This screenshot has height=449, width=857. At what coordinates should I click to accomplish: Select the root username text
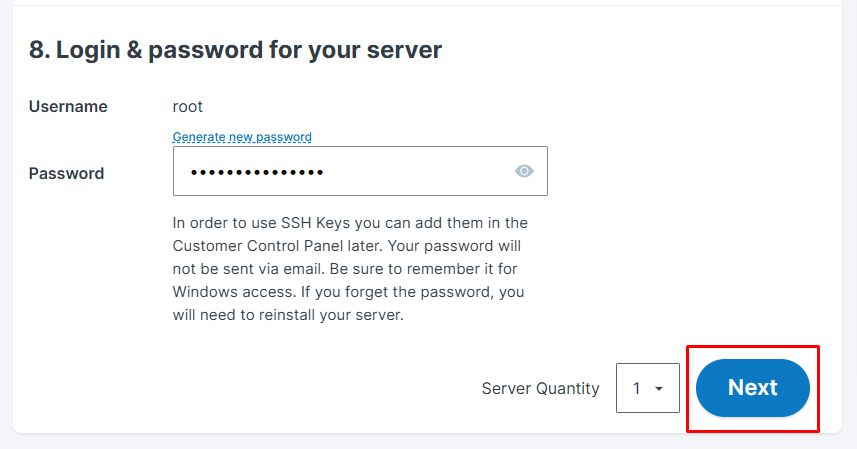pyautogui.click(x=187, y=107)
